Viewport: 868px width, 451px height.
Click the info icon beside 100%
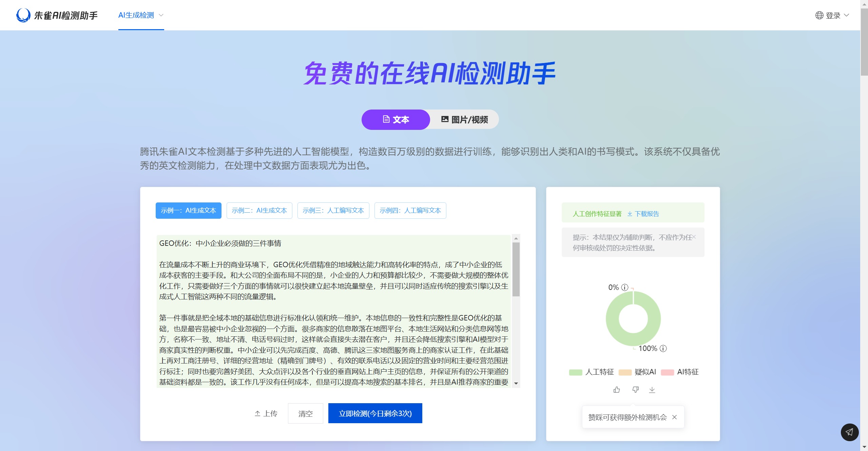(x=663, y=348)
